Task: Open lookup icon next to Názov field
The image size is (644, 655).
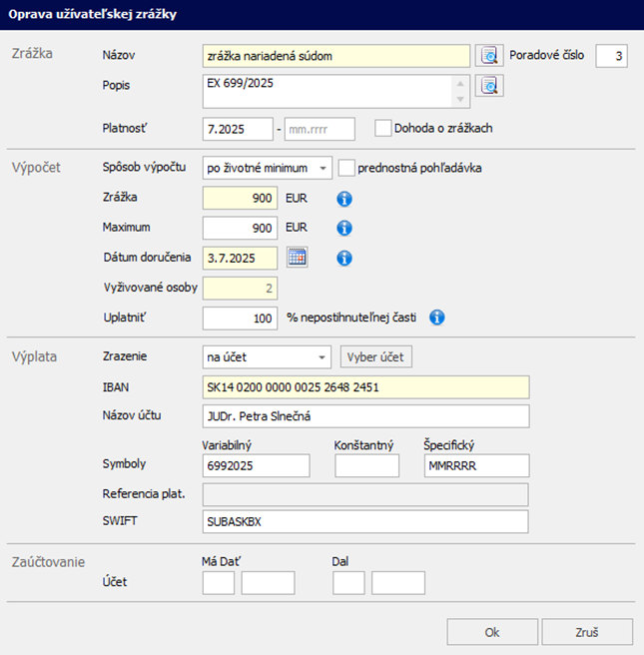Action: coord(489,56)
